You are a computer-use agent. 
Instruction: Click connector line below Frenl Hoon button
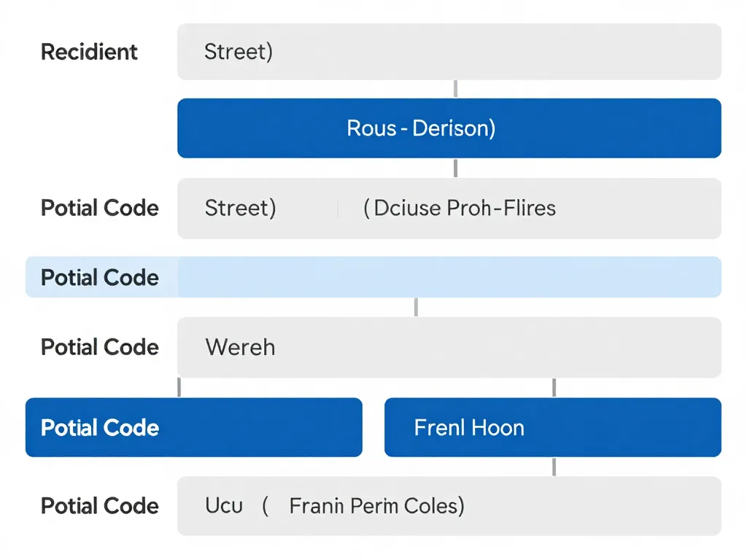click(x=554, y=467)
